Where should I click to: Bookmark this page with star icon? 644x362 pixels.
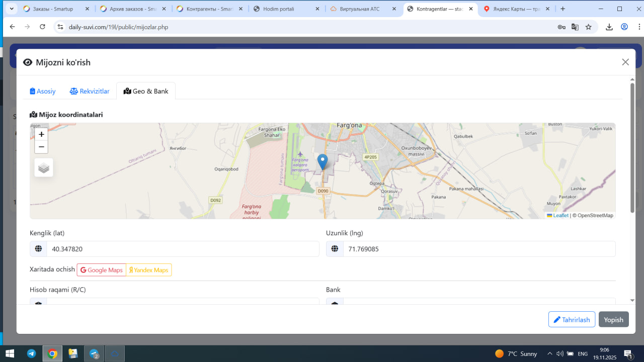(x=588, y=27)
